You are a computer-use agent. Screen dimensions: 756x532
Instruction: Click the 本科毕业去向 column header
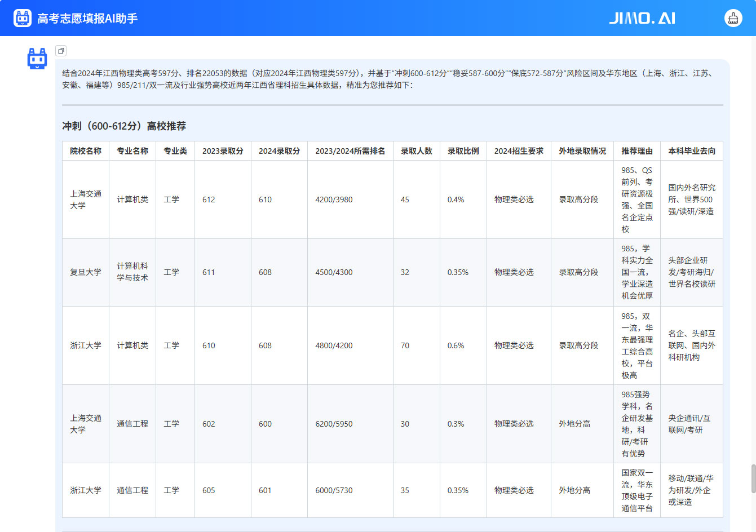click(x=692, y=151)
